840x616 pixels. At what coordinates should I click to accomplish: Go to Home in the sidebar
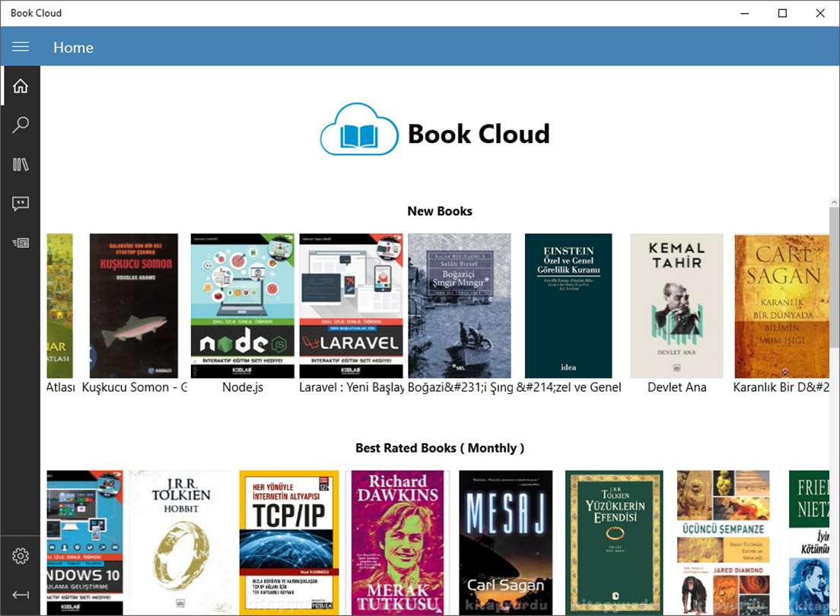21,86
